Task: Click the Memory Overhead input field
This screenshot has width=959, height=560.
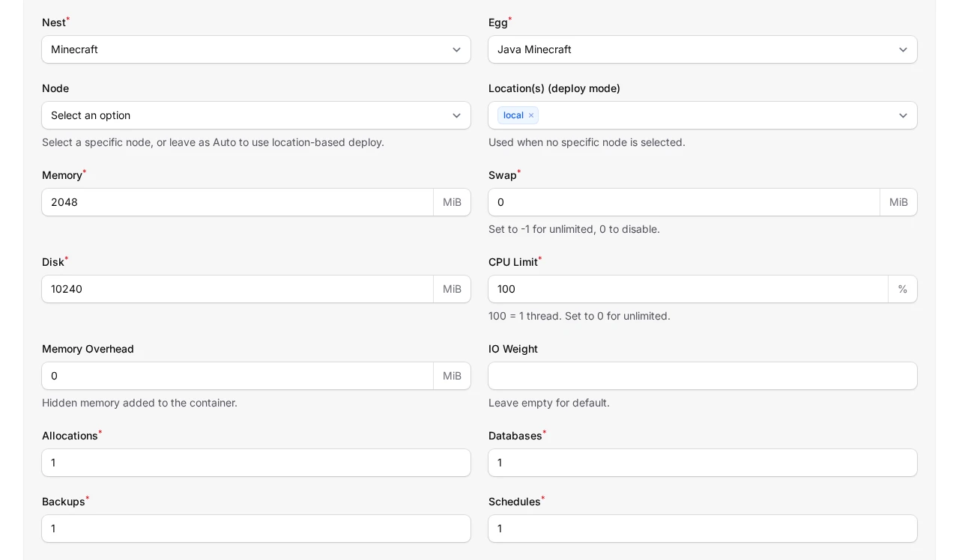Action: pyautogui.click(x=238, y=376)
